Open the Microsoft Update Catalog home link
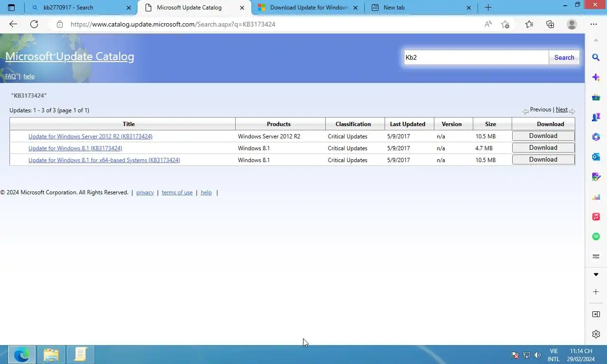This screenshot has width=607, height=364. 70,56
